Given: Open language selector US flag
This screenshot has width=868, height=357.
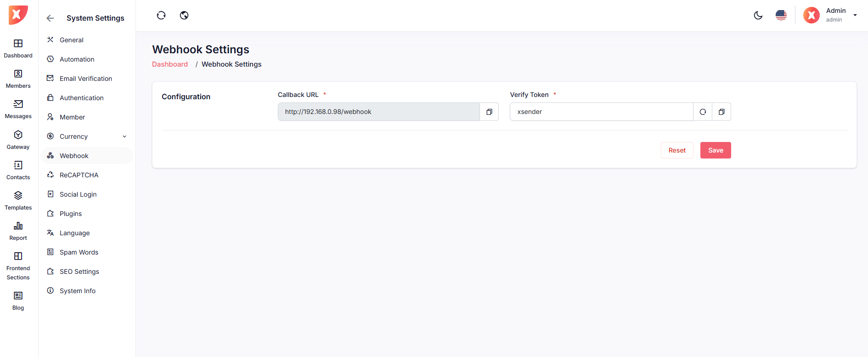Looking at the screenshot, I should (x=781, y=16).
